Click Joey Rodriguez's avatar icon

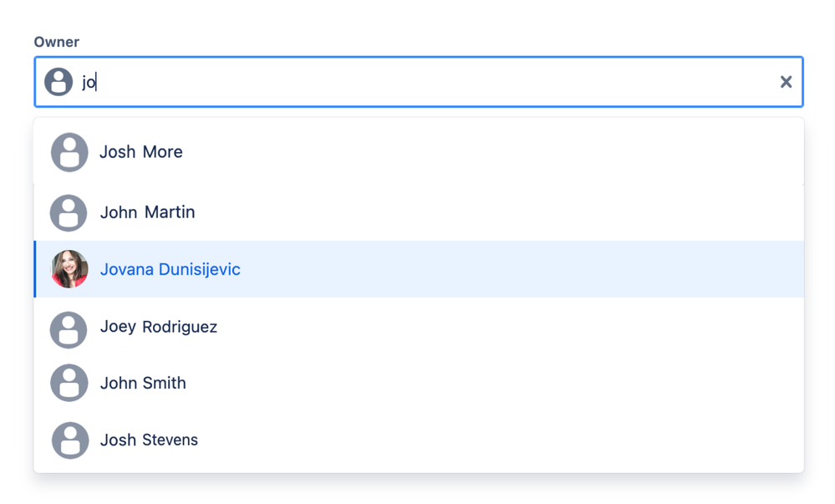(69, 329)
